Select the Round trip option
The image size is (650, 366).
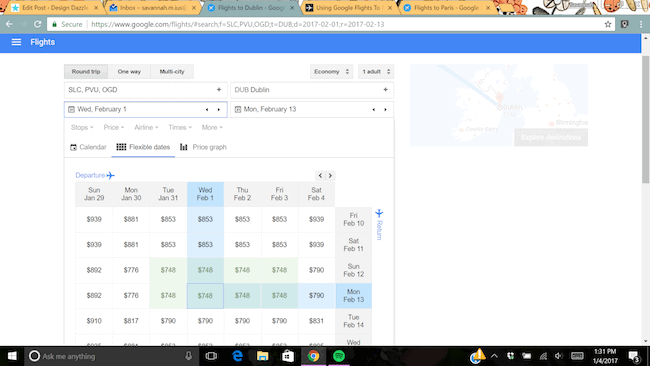pos(86,72)
